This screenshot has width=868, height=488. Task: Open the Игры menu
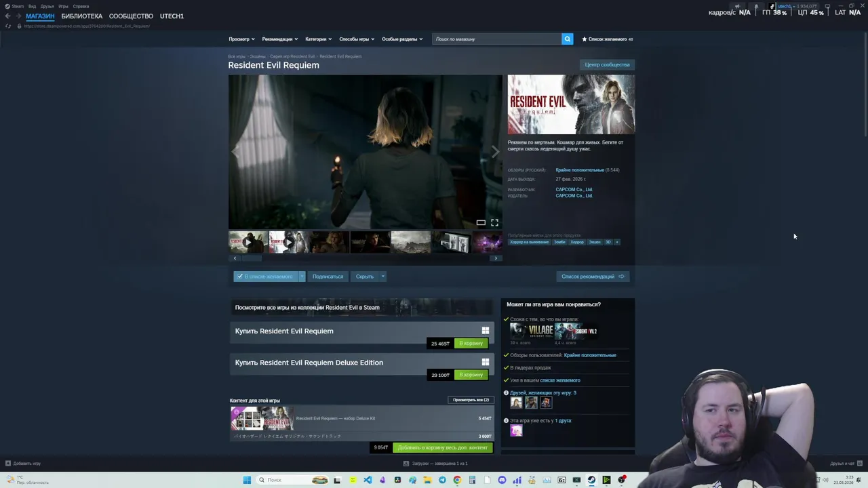[x=63, y=6]
